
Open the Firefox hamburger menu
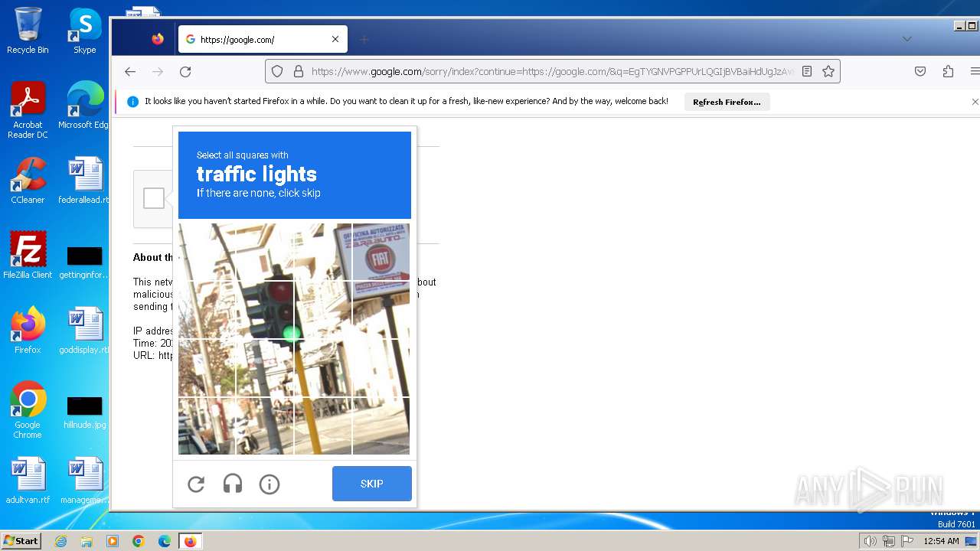[x=975, y=71]
